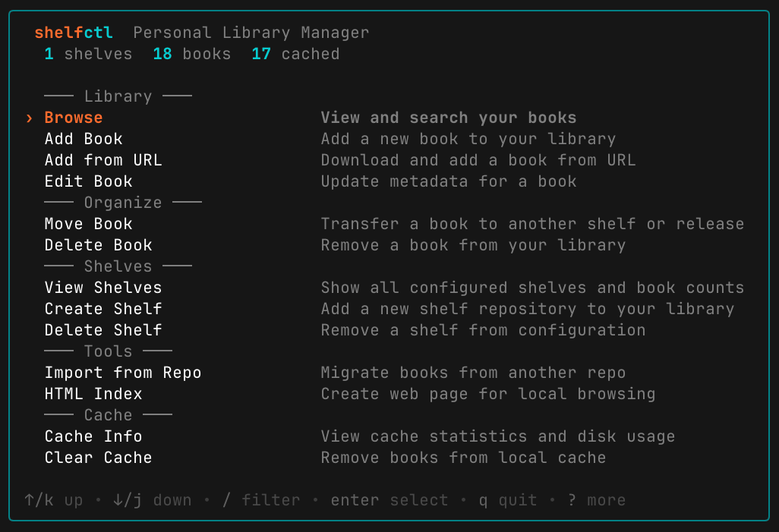Click the Organize section header

pos(122,203)
